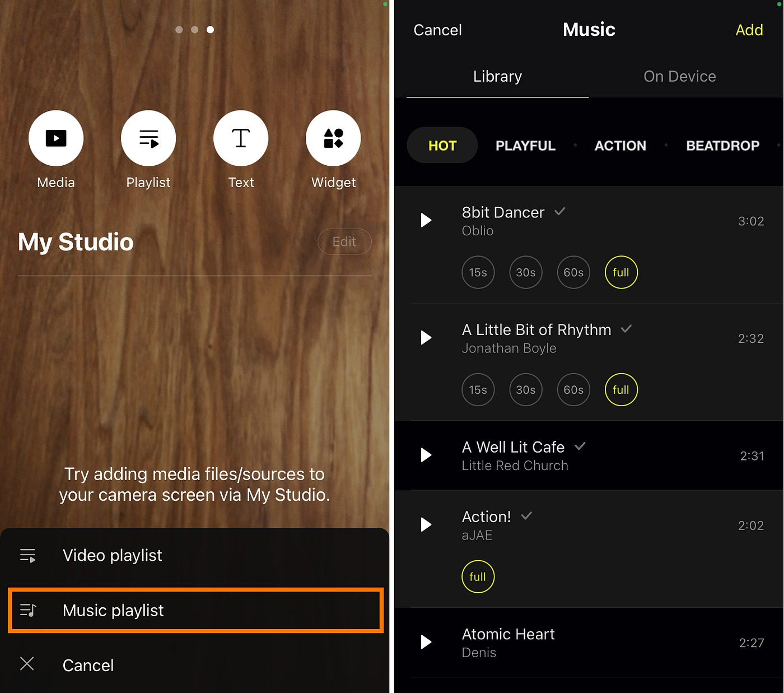This screenshot has height=693, width=784.
Task: Tap the yellow Add button
Action: tap(749, 30)
